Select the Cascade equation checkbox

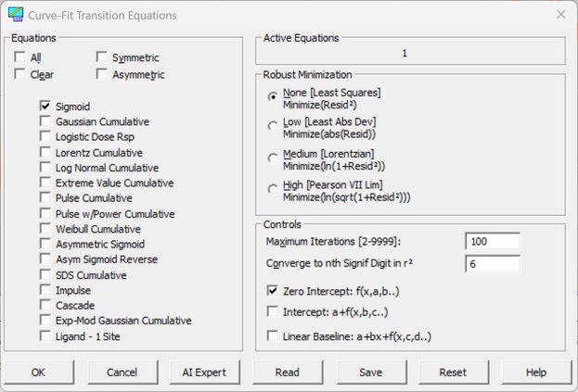pos(45,305)
